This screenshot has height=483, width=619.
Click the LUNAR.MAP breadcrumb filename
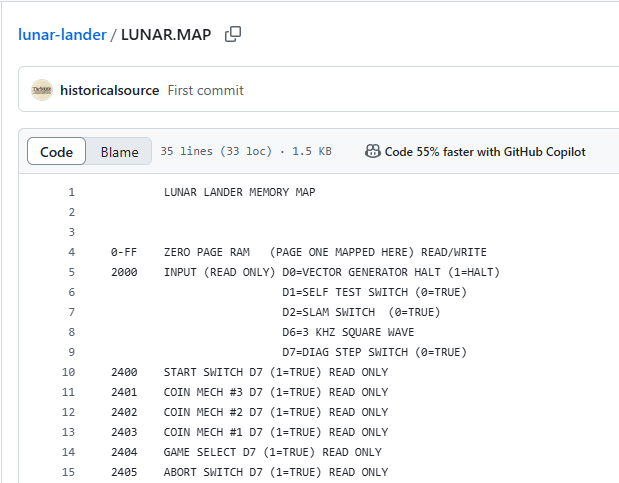tap(166, 35)
